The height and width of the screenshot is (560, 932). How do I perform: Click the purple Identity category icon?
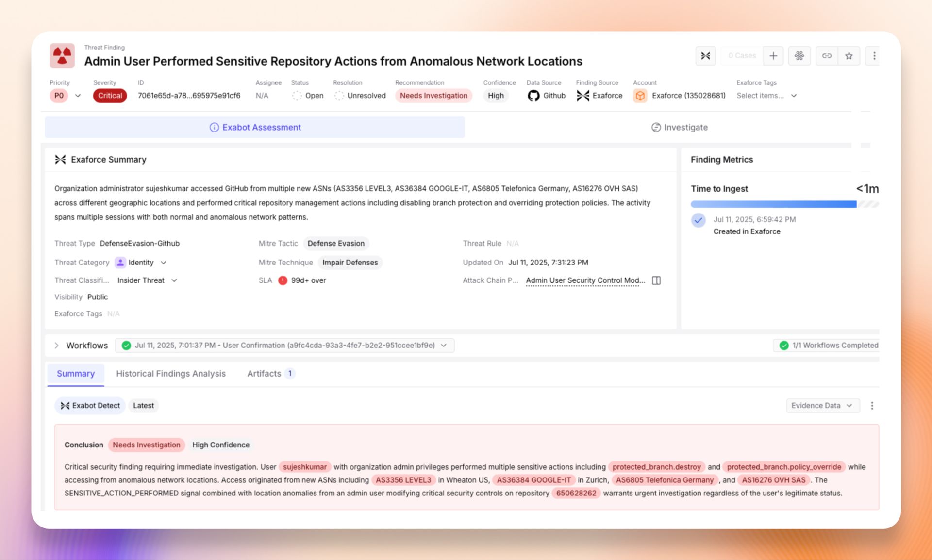tap(120, 263)
